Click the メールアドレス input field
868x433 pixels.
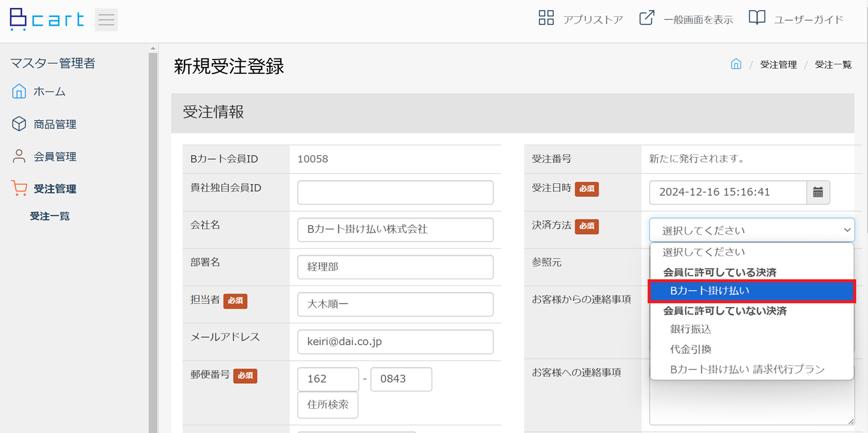pyautogui.click(x=395, y=342)
